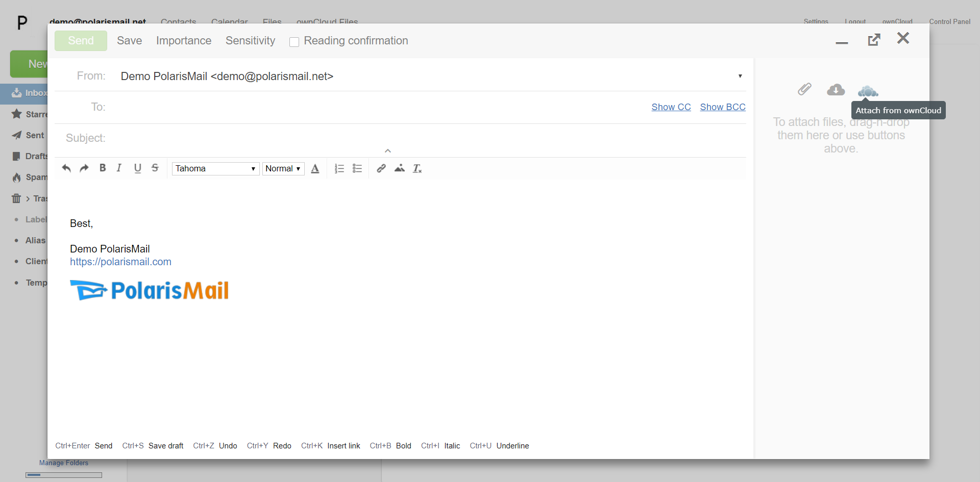The image size is (980, 482).
Task: Click Save in the compose toolbar
Action: (129, 41)
